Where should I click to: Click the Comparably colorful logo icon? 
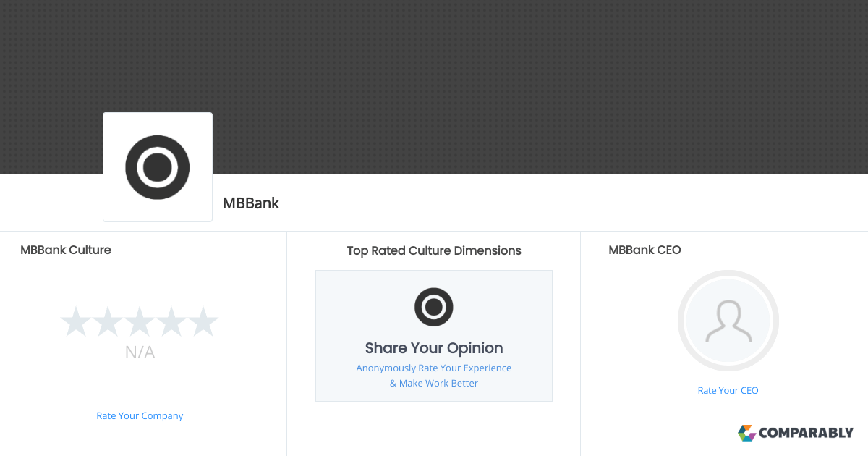[x=746, y=433]
